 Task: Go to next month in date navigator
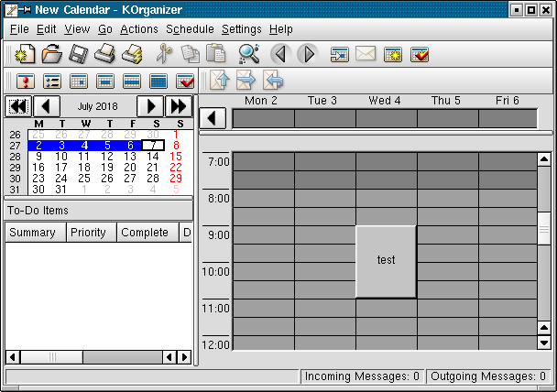pyautogui.click(x=150, y=106)
